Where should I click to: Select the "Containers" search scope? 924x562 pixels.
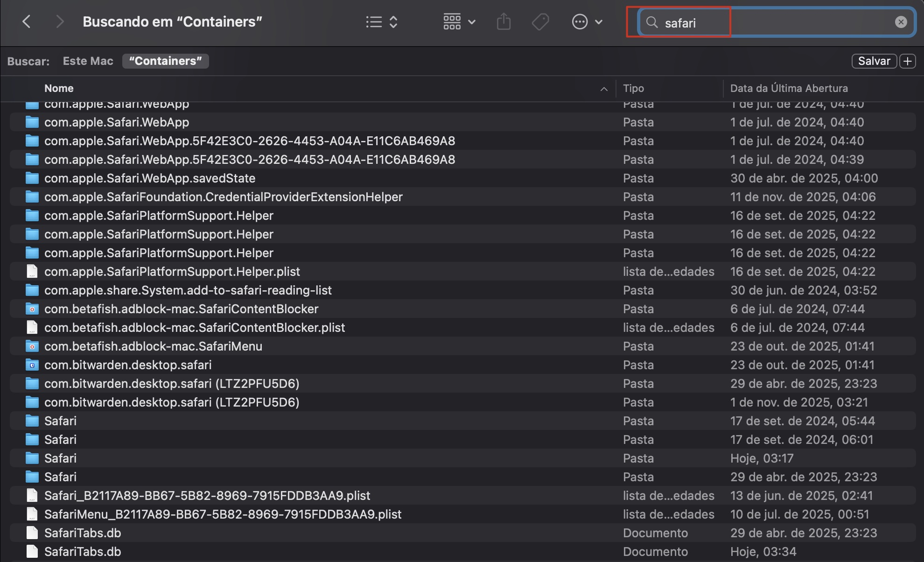point(165,61)
